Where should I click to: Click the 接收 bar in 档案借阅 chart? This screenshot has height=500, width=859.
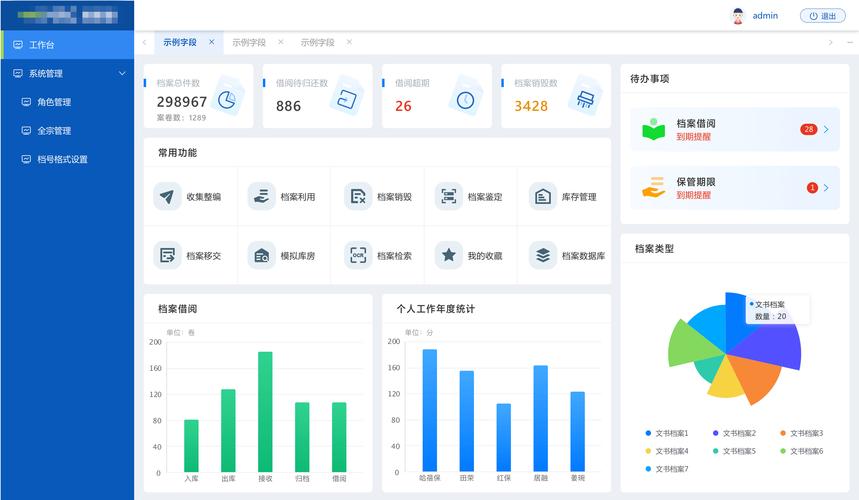pyautogui.click(x=265, y=412)
